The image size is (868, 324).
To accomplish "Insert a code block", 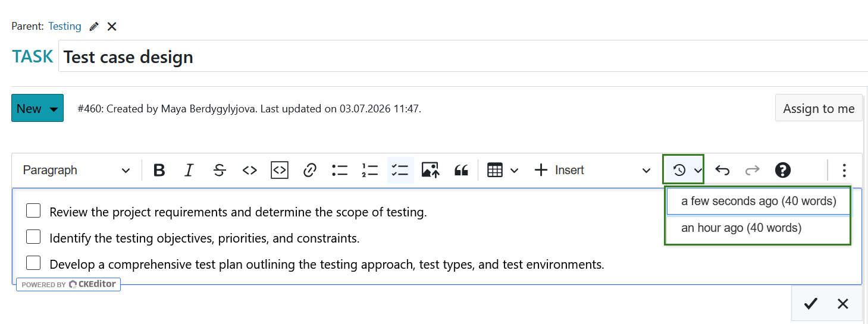I will (x=280, y=170).
